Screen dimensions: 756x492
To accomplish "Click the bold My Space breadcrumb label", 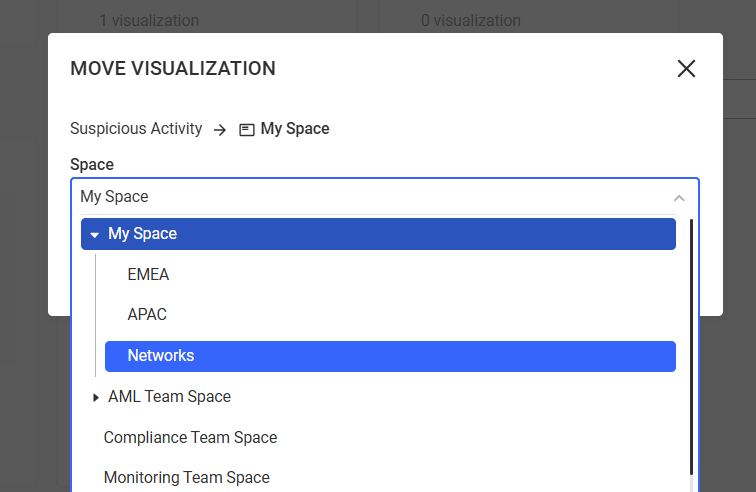I will point(295,129).
